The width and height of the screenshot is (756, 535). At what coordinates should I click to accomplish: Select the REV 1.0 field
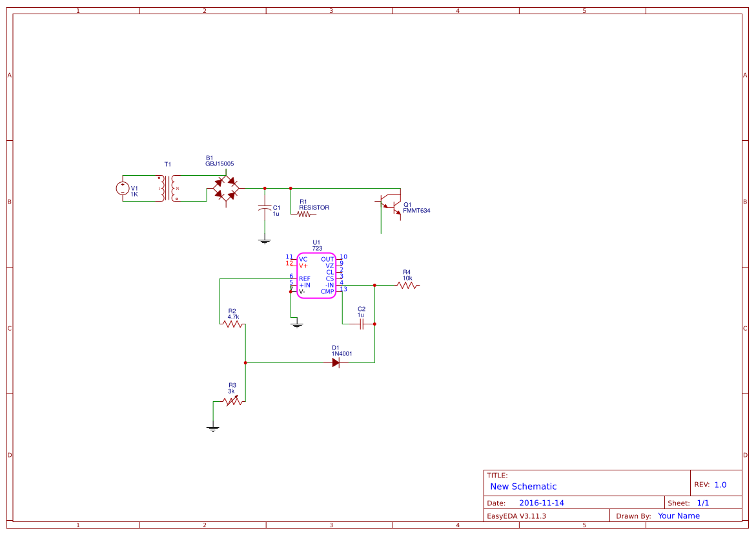click(722, 483)
